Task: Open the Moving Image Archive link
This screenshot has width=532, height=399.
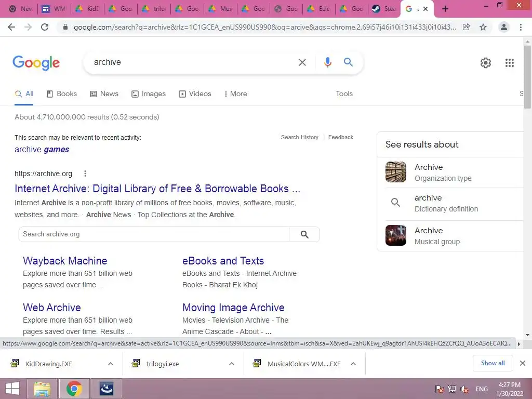Action: pos(233,308)
